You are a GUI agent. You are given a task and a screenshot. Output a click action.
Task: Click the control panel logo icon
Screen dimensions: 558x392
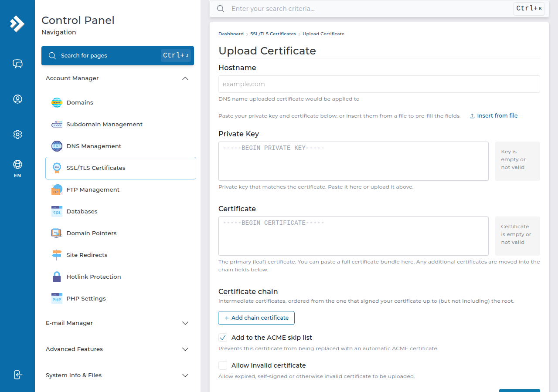17,24
